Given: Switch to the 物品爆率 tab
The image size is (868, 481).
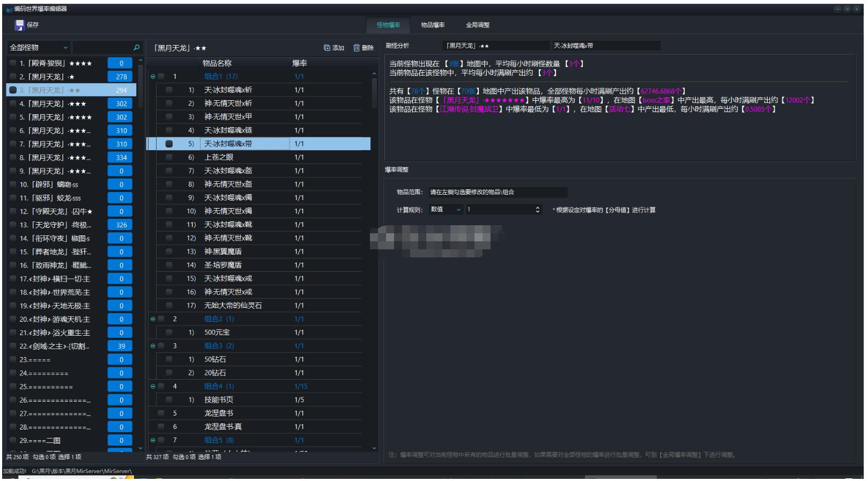Looking at the screenshot, I should click(x=432, y=25).
